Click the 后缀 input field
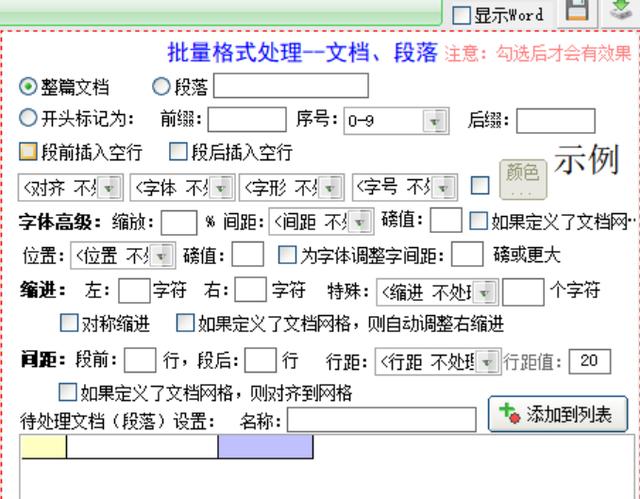This screenshot has width=640, height=499. 556,121
